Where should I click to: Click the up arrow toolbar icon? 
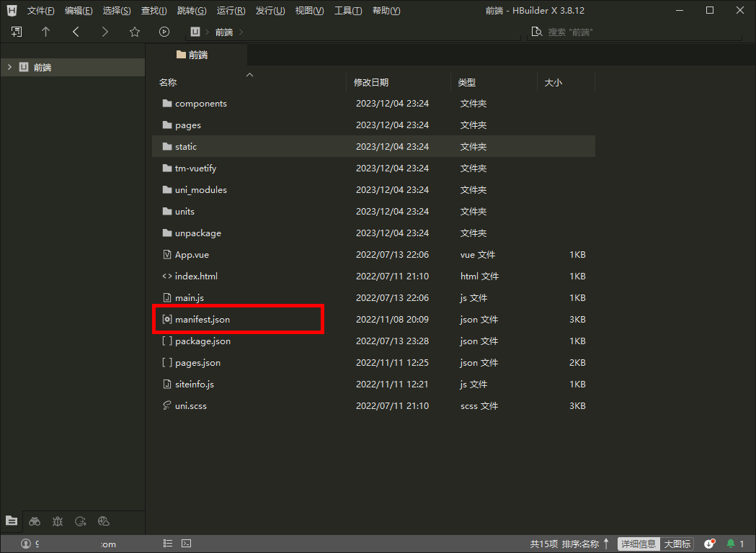click(x=46, y=32)
